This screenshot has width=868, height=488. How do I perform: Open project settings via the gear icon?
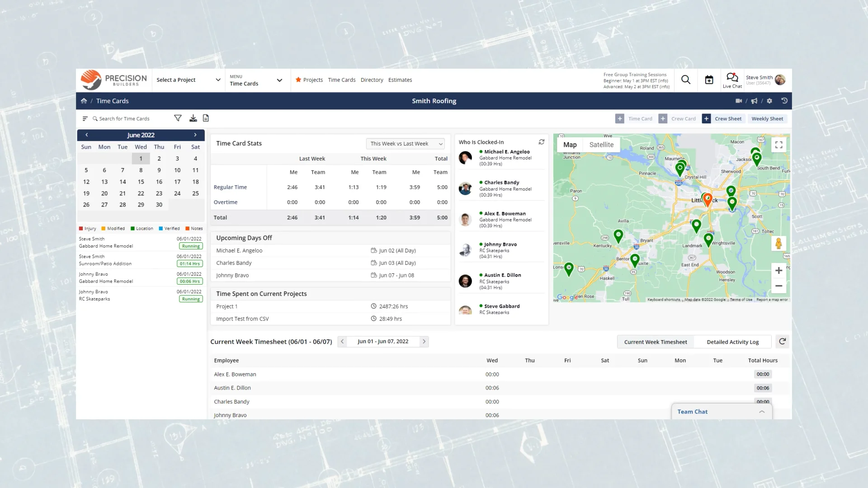click(x=770, y=101)
